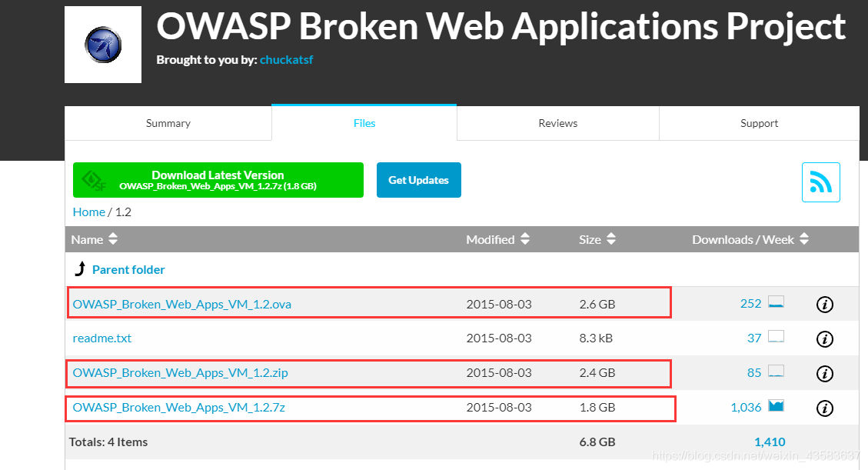Click the Totals: 4 Items text
Viewport: 868px width, 470px height.
click(x=108, y=442)
